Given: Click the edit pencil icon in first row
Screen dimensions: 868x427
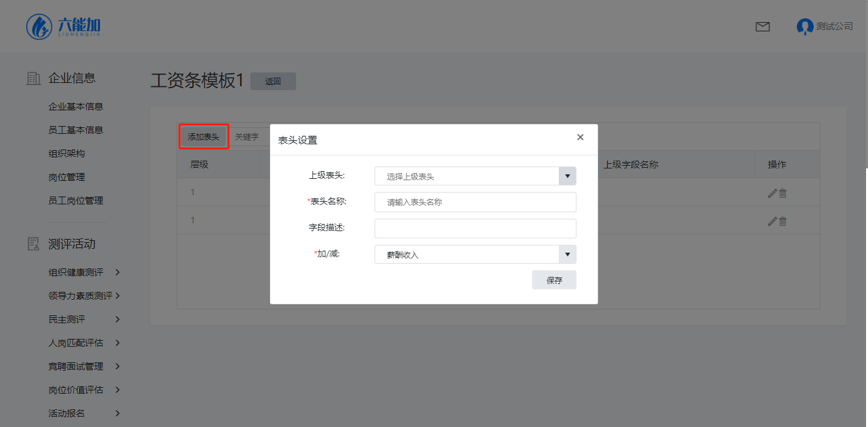Looking at the screenshot, I should 772,193.
